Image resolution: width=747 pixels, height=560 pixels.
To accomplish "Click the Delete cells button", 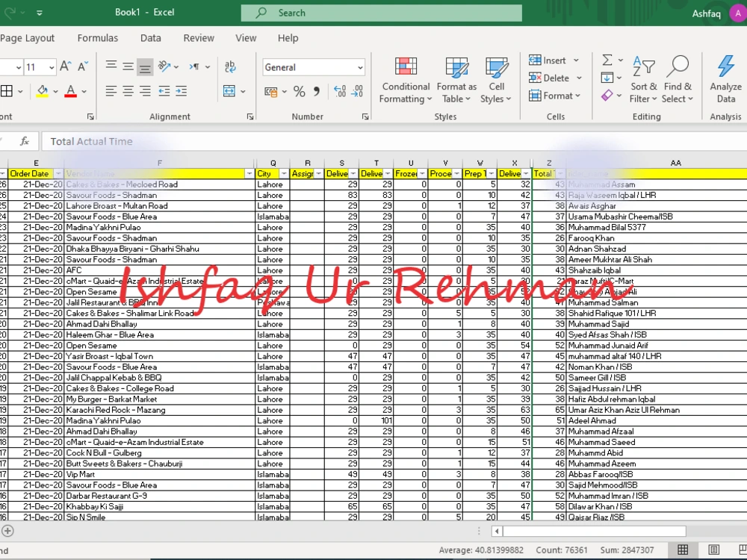I will (549, 78).
